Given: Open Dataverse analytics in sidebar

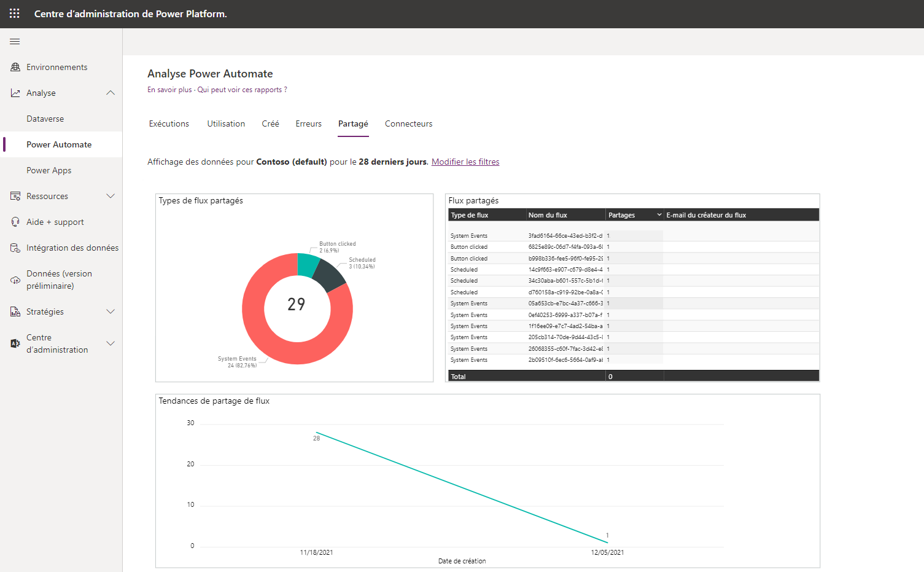Looking at the screenshot, I should tap(45, 119).
